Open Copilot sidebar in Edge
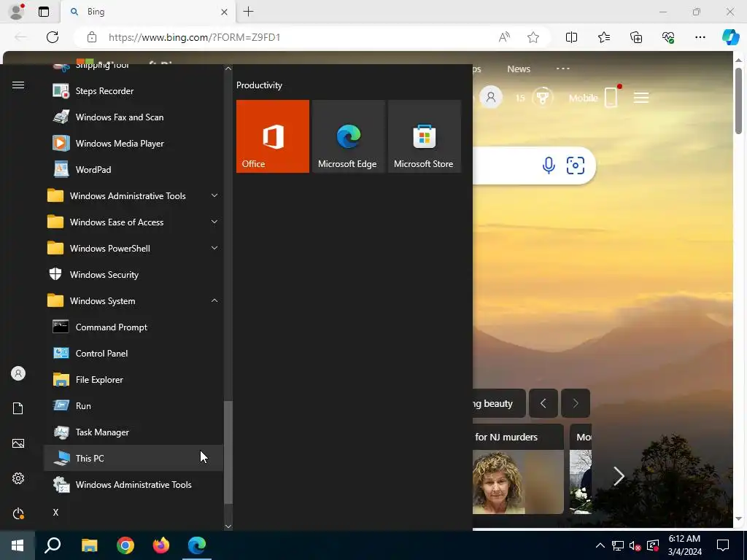747x560 pixels. pyautogui.click(x=730, y=37)
